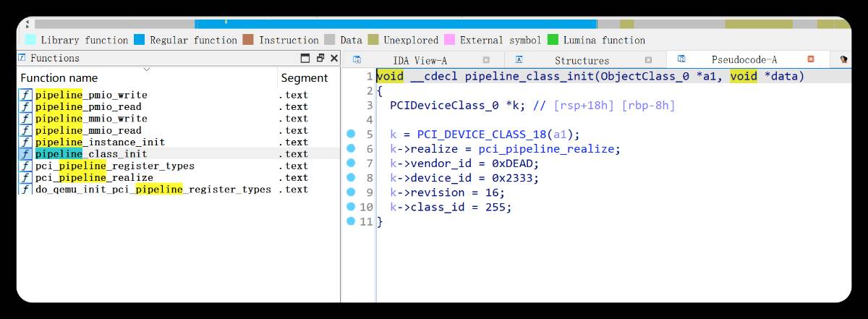This screenshot has height=319, width=868.
Task: Click the Structures tab icon
Action: click(x=519, y=60)
